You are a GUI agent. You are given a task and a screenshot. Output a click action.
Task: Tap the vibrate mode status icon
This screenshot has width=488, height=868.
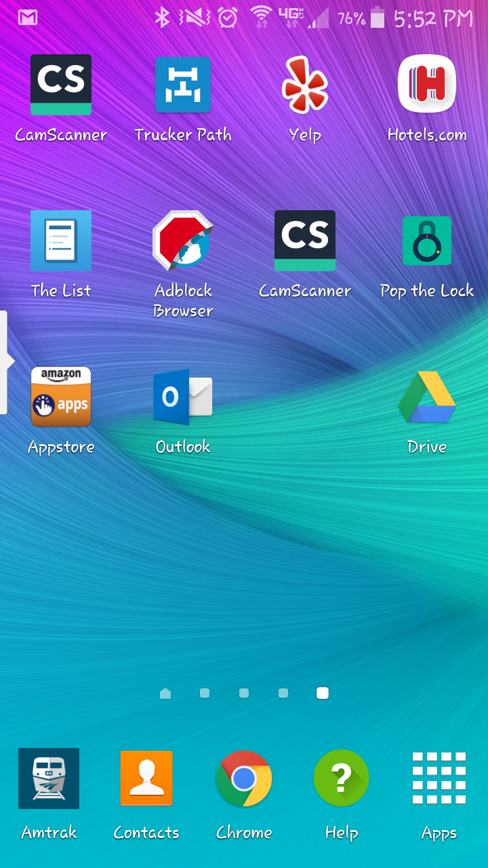point(195,18)
